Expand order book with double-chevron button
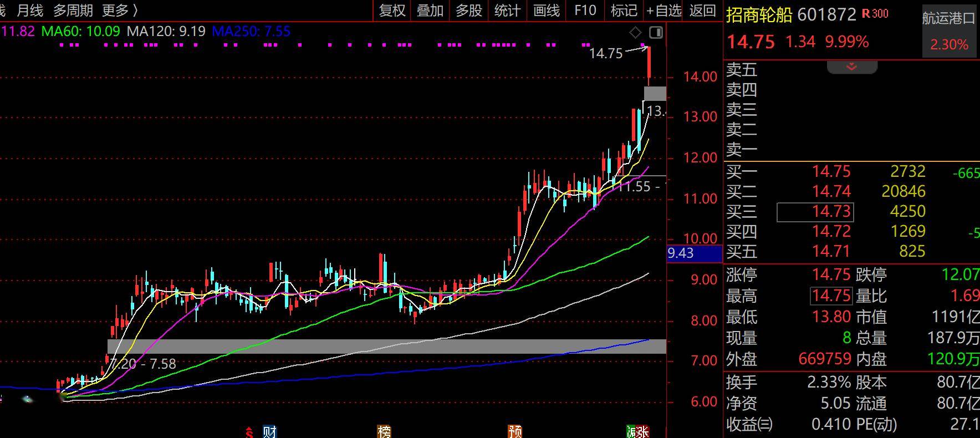 point(851,67)
